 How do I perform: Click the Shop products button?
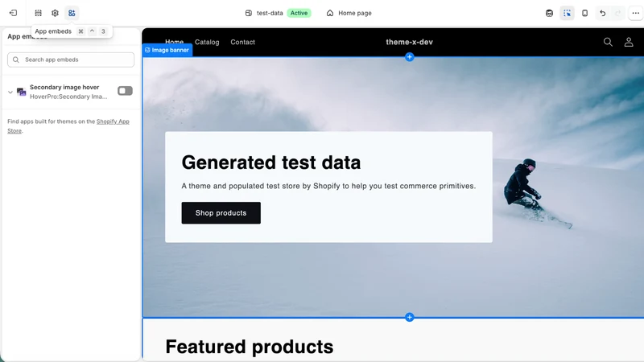(x=221, y=213)
